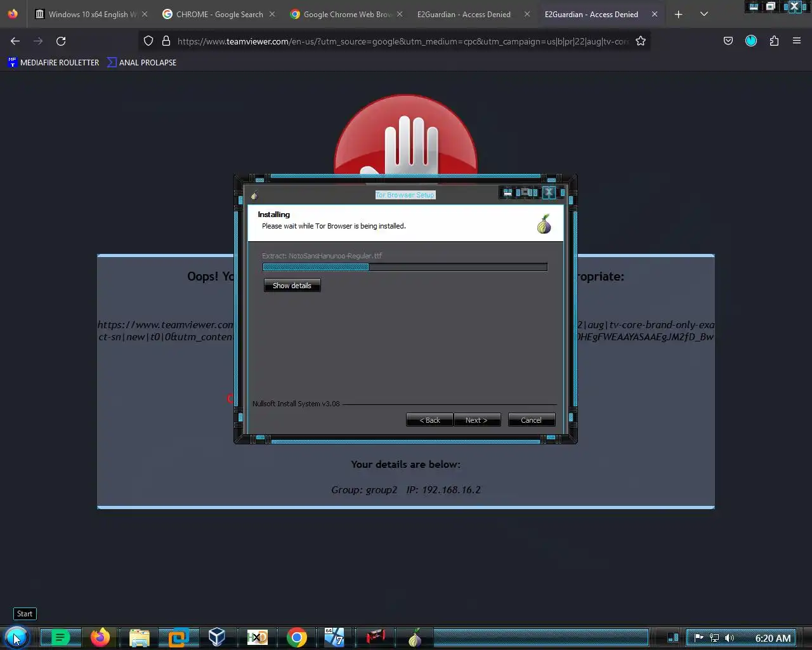Open a new Firefox tab
Screen dimensions: 812x650
678,14
